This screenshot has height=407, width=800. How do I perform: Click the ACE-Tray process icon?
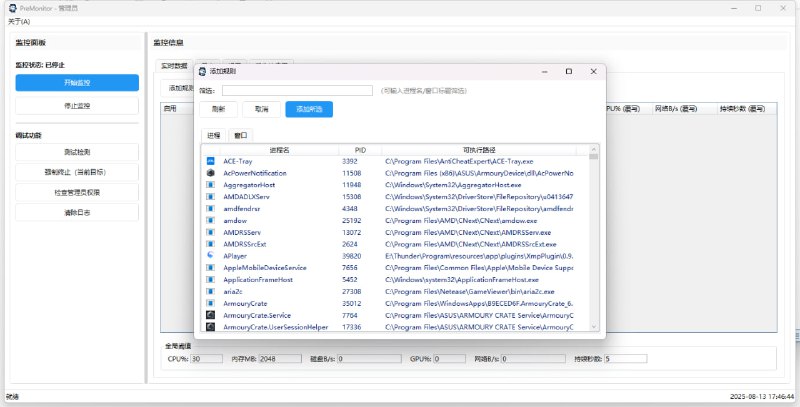pyautogui.click(x=211, y=161)
